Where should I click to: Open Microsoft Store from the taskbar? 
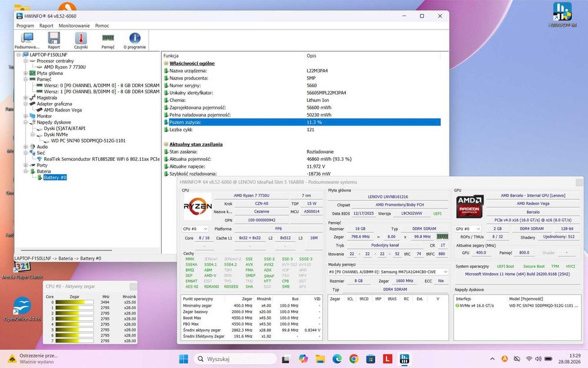tap(370, 359)
